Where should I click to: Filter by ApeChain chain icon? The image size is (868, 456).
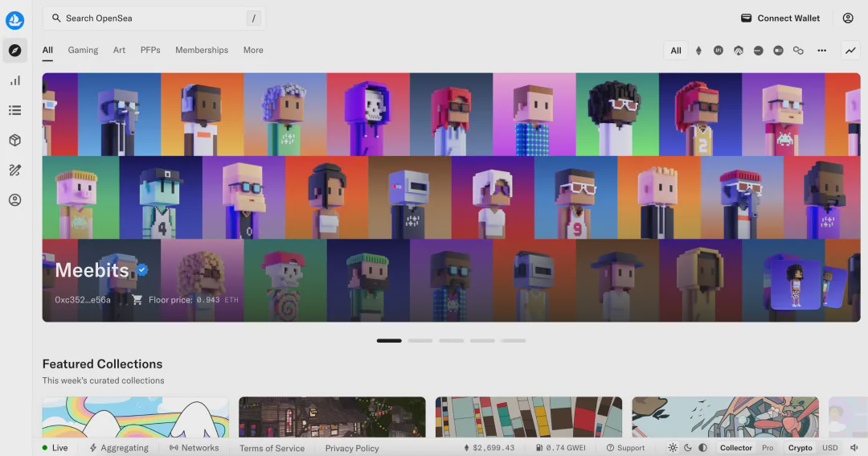(719, 51)
